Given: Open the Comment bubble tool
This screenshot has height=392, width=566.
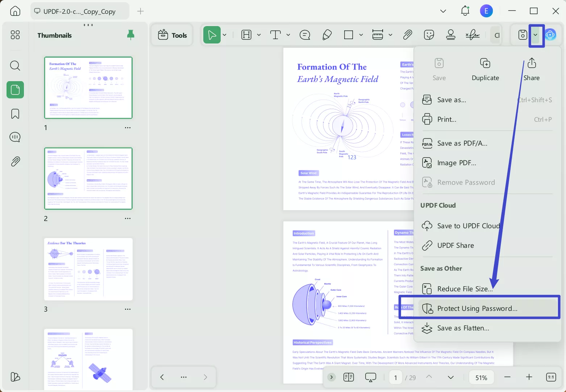Looking at the screenshot, I should pos(305,35).
